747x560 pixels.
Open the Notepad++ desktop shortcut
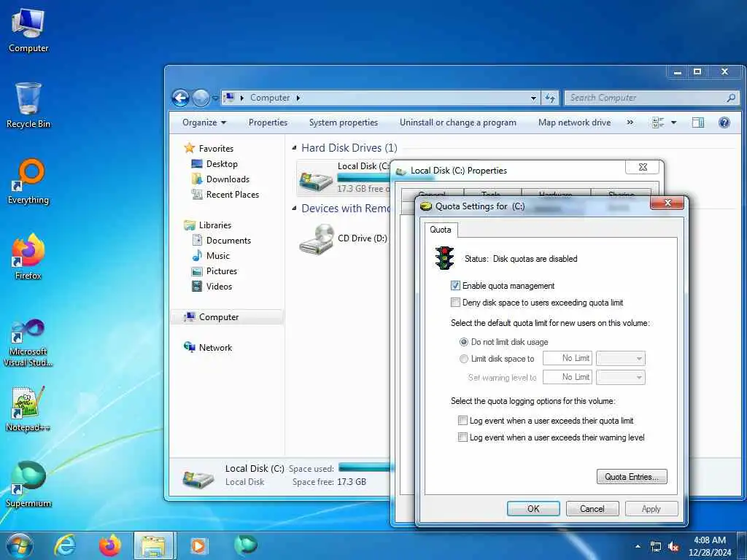pyautogui.click(x=28, y=408)
